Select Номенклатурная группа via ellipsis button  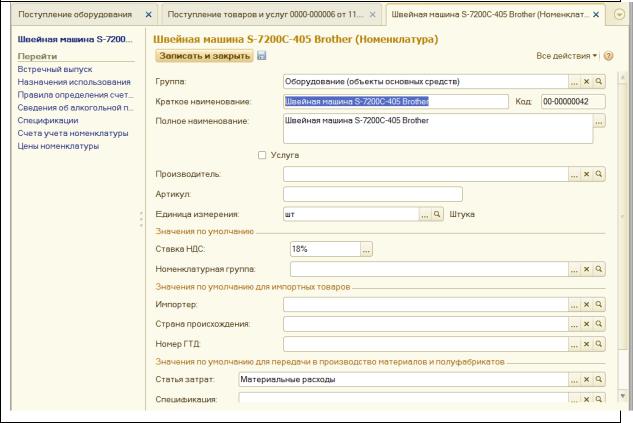[574, 269]
